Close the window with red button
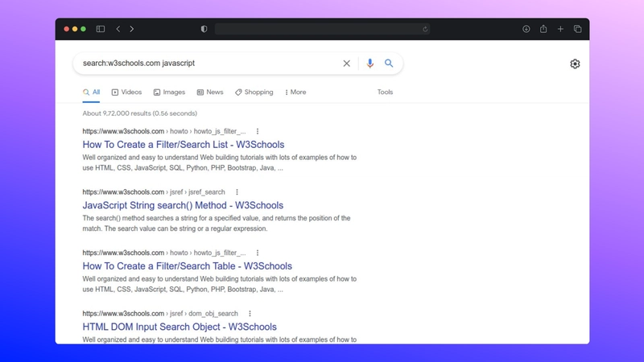Screen dimensions: 644x362 pyautogui.click(x=67, y=29)
